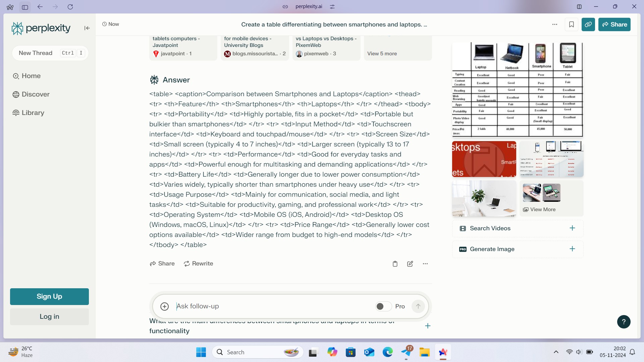Viewport: 644px width, 362px height.
Task: Open the Discover page
Action: (x=31, y=95)
